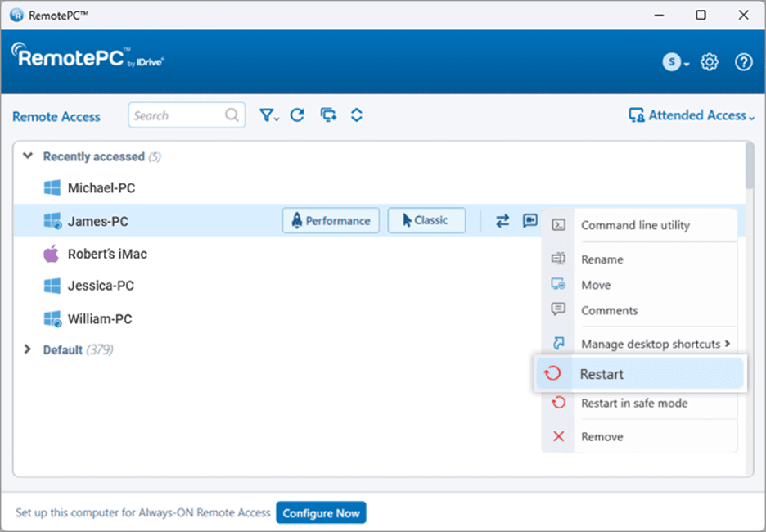The image size is (766, 532).
Task: Click the Configure Now button
Action: coord(321,512)
